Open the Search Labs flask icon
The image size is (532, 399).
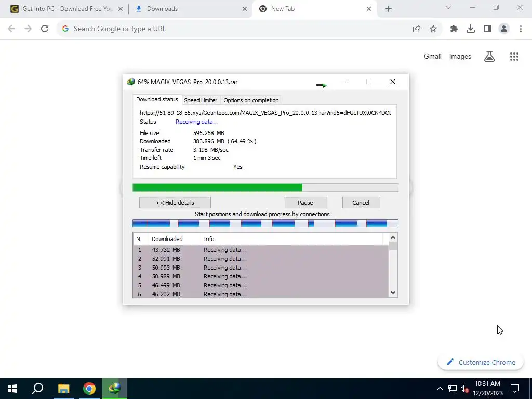click(489, 56)
